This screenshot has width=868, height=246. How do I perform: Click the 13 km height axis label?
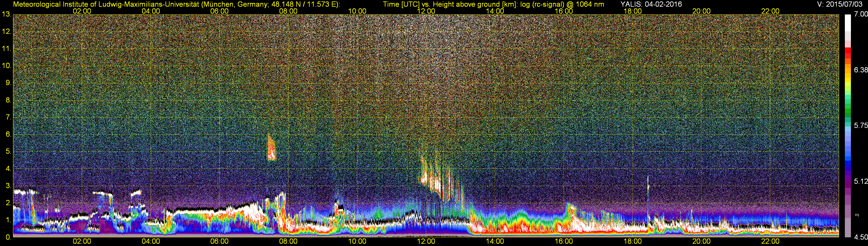coord(6,14)
